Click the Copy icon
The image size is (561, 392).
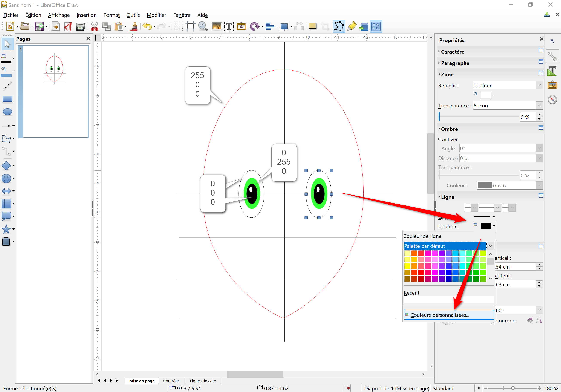107,26
